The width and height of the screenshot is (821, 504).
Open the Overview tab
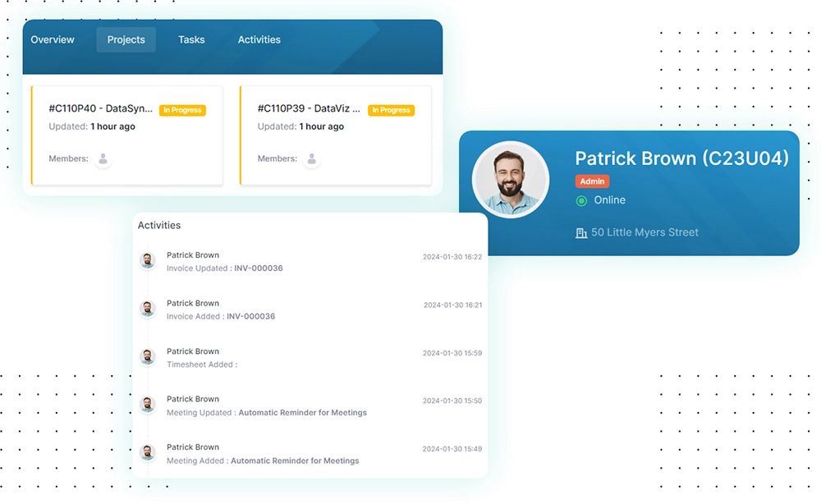pos(53,39)
